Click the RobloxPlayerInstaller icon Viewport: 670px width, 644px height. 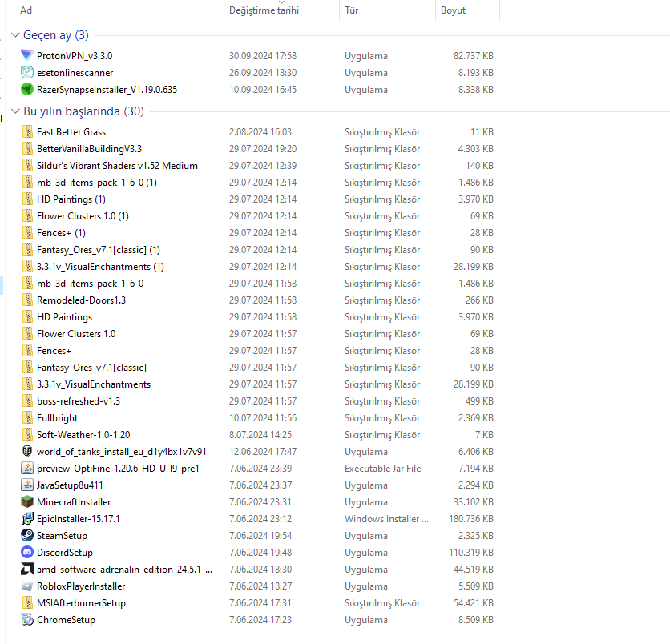27,586
